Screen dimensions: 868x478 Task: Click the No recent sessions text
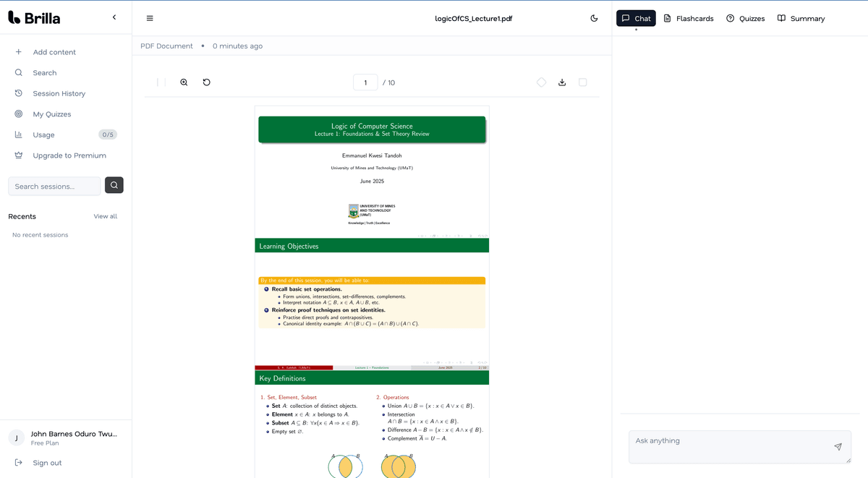tap(41, 235)
